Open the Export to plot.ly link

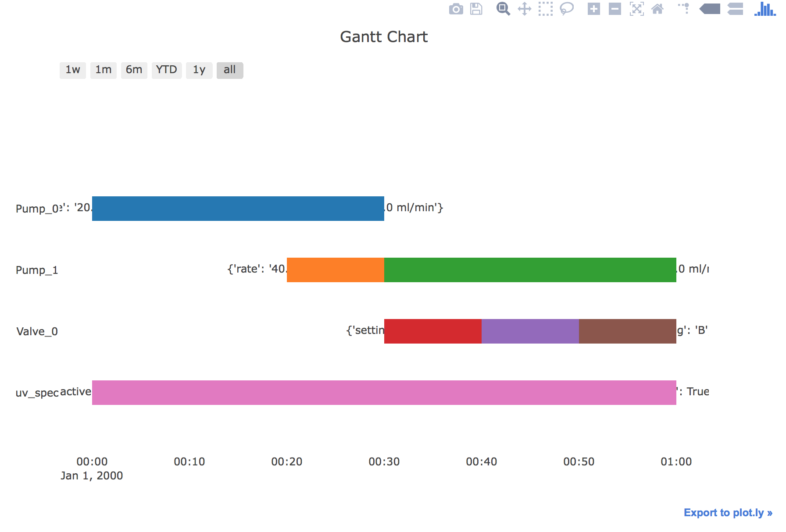728,513
